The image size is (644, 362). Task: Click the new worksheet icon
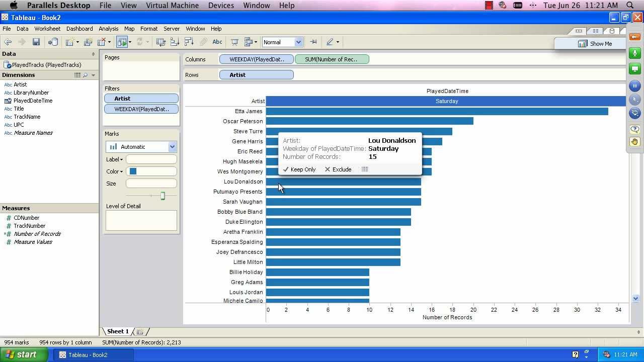tap(70, 42)
